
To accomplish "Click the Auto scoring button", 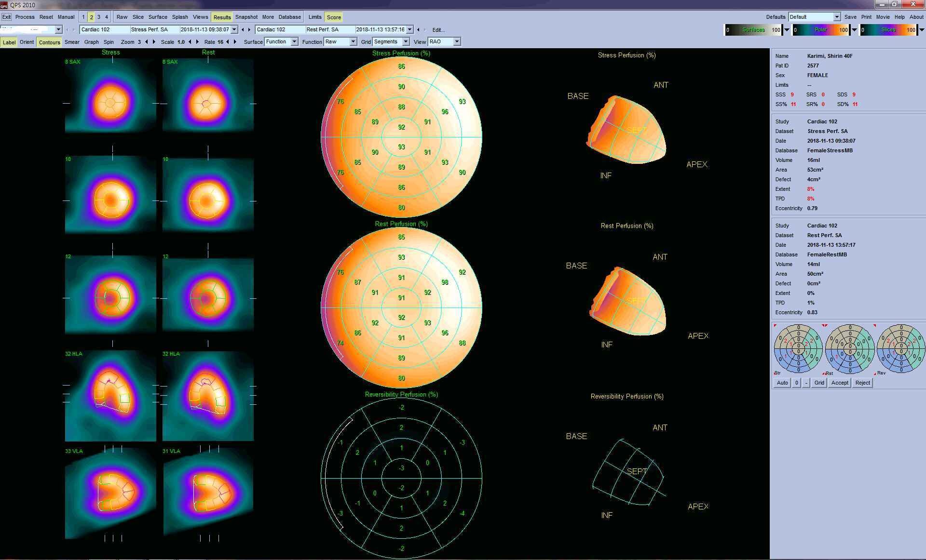I will tap(782, 383).
